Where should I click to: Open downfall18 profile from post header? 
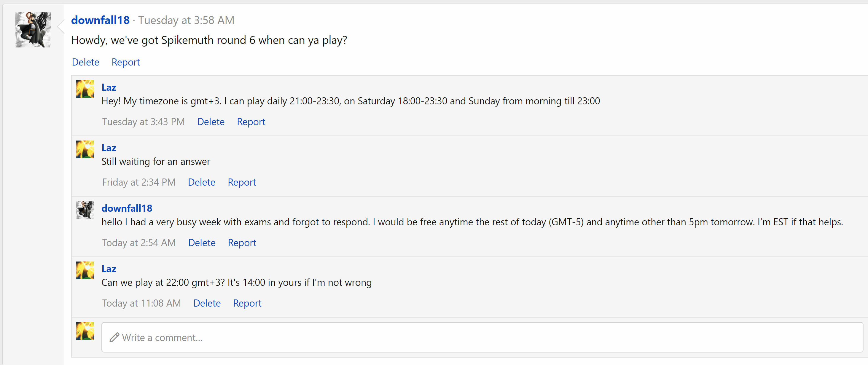pyautogui.click(x=101, y=20)
